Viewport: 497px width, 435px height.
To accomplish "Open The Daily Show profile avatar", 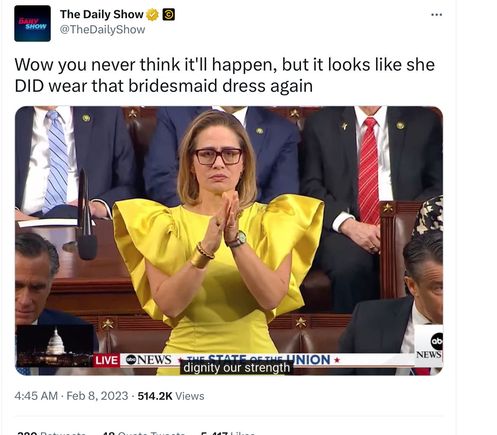I will point(32,23).
